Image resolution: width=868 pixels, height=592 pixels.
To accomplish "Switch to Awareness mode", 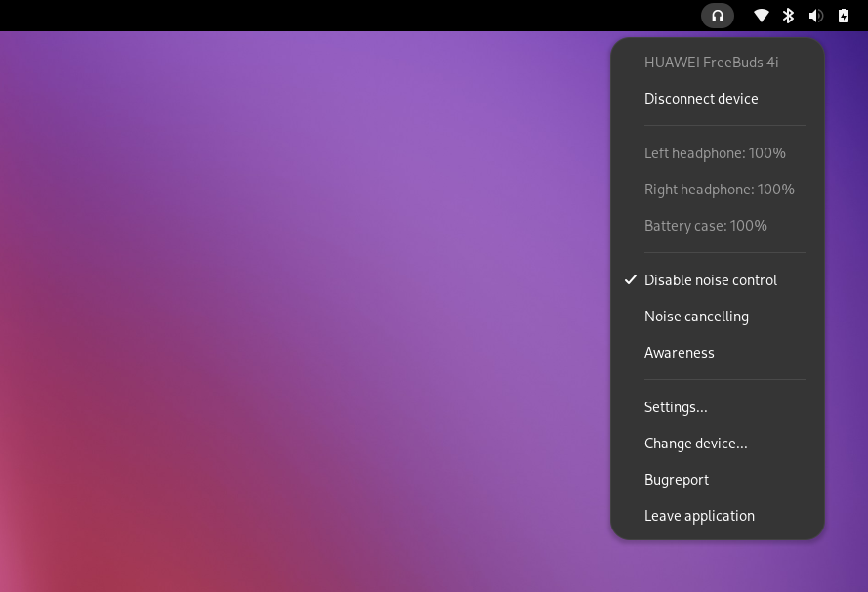I will coord(718,353).
